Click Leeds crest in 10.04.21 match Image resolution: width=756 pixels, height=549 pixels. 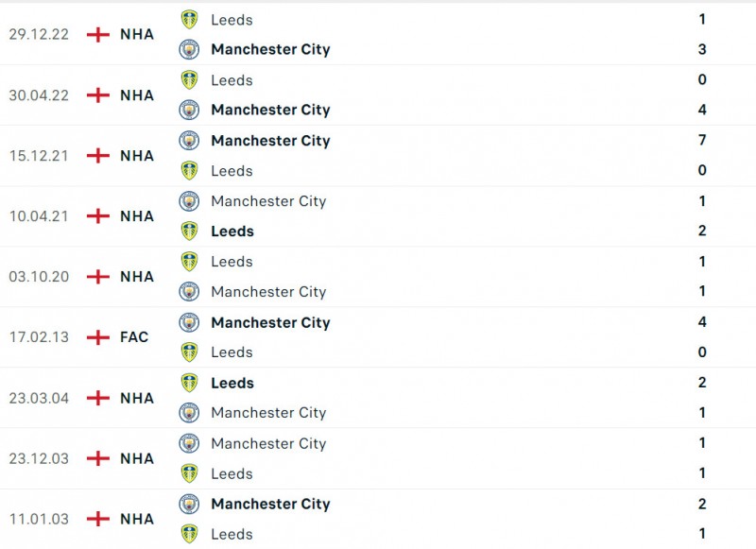tap(190, 231)
